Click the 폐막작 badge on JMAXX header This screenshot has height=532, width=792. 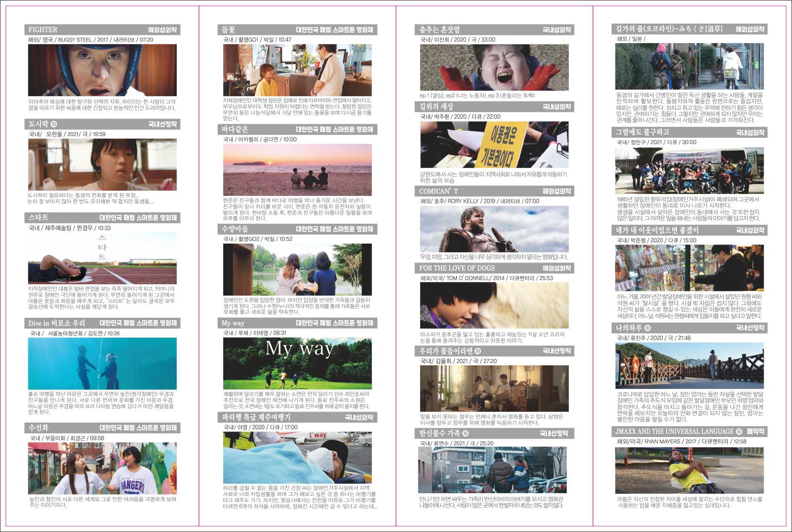coord(755,431)
